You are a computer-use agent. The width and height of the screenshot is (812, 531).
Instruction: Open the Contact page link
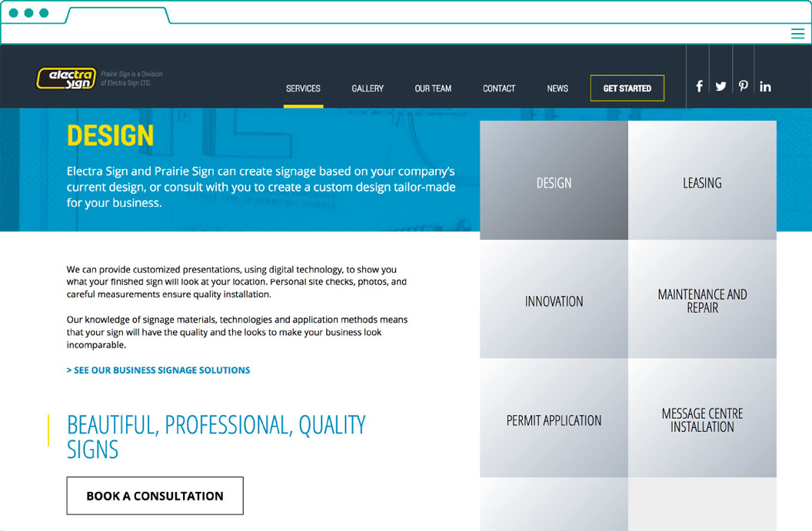(499, 88)
